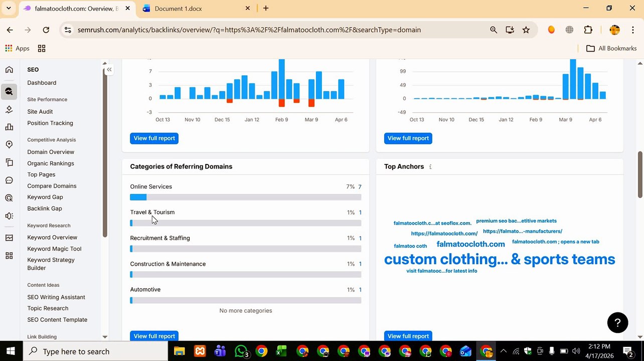View full report under Categories of Referring Domains
Viewport: 644px width, 361px height.
(154, 335)
